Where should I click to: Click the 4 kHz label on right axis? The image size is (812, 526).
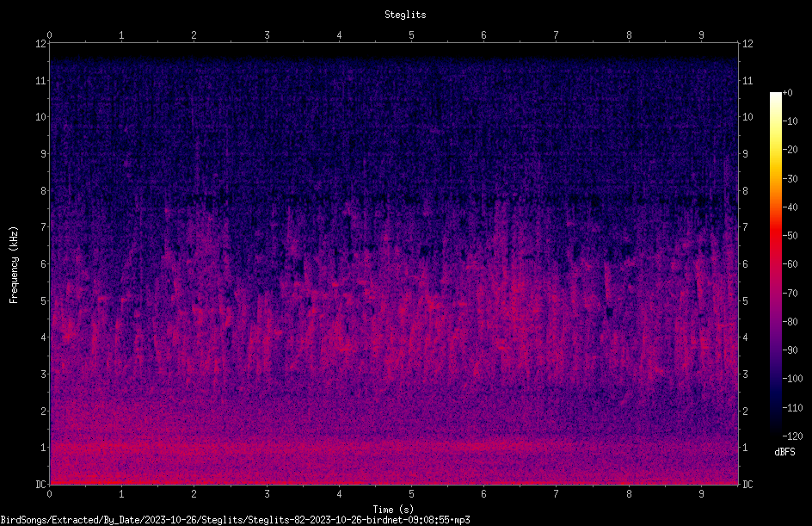(x=745, y=337)
